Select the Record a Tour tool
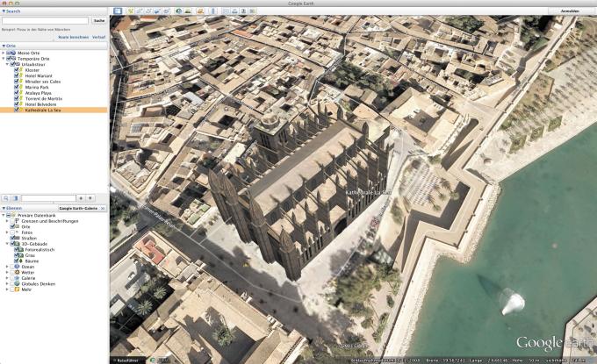The image size is (597, 364). coord(167,11)
